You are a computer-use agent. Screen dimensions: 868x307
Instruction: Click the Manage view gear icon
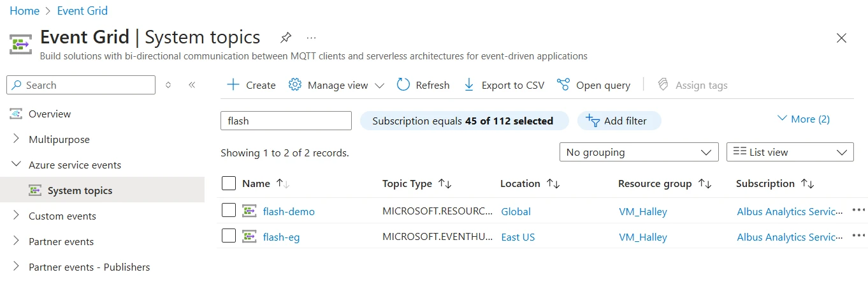click(x=294, y=85)
